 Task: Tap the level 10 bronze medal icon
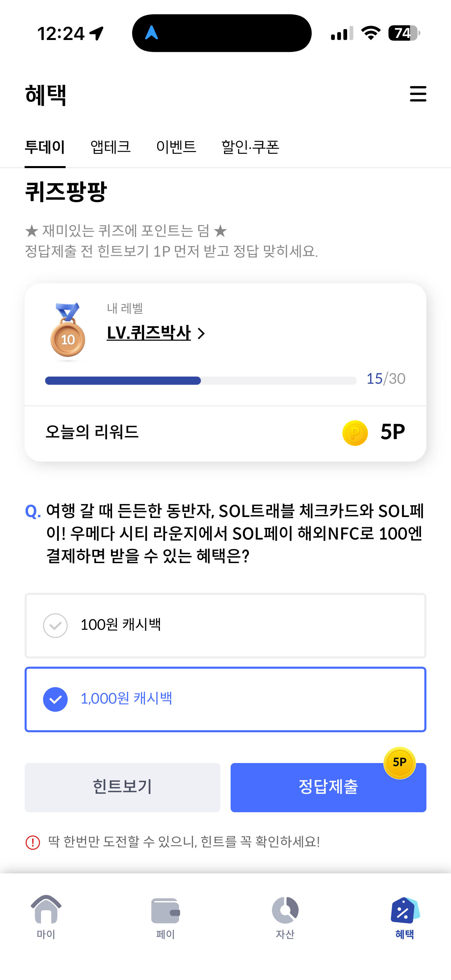coord(68,331)
